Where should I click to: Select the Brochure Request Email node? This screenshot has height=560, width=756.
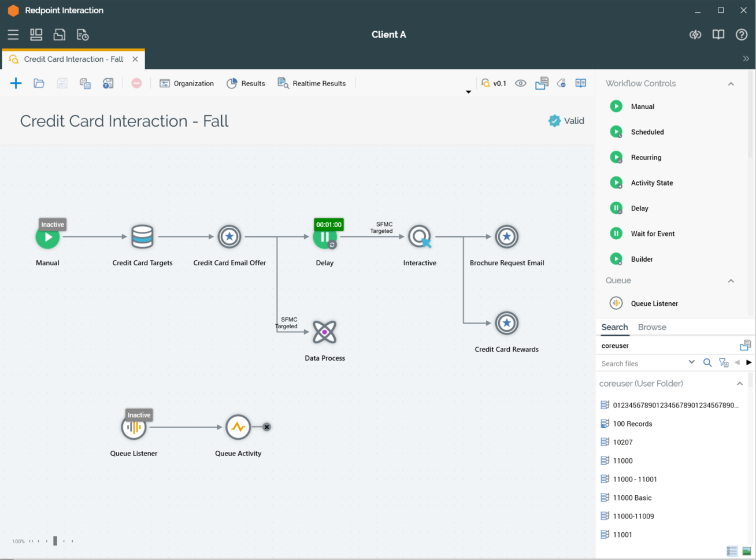pyautogui.click(x=506, y=236)
